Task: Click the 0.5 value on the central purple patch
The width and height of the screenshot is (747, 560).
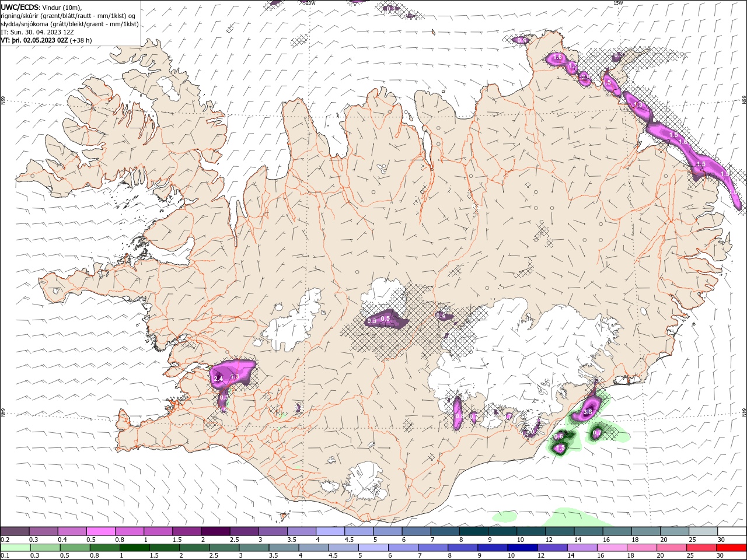Action: pos(385,318)
